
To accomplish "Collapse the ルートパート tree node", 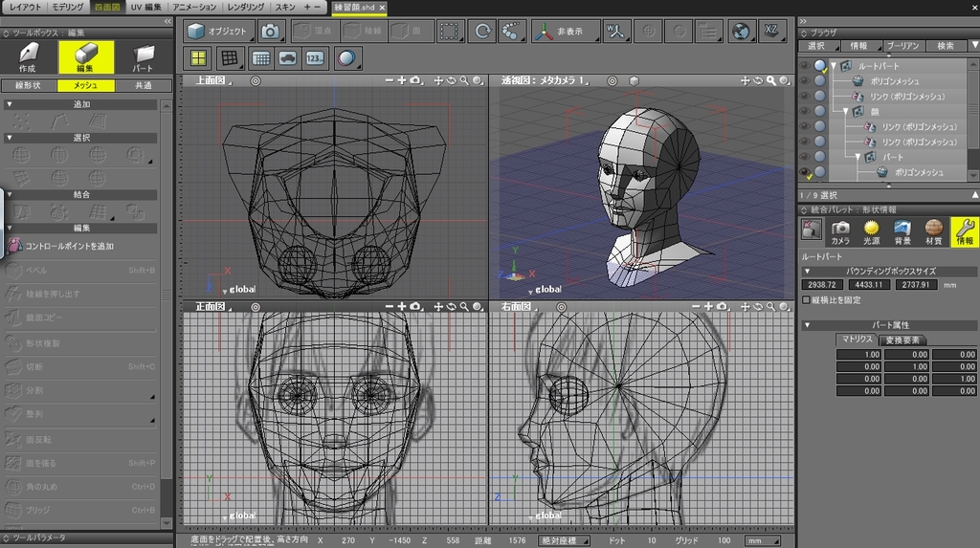I will (833, 66).
